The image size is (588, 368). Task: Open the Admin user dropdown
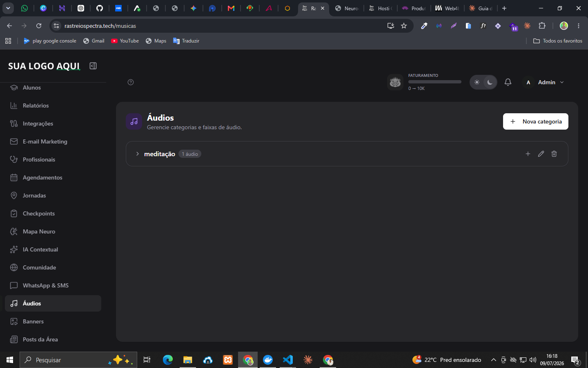[544, 82]
